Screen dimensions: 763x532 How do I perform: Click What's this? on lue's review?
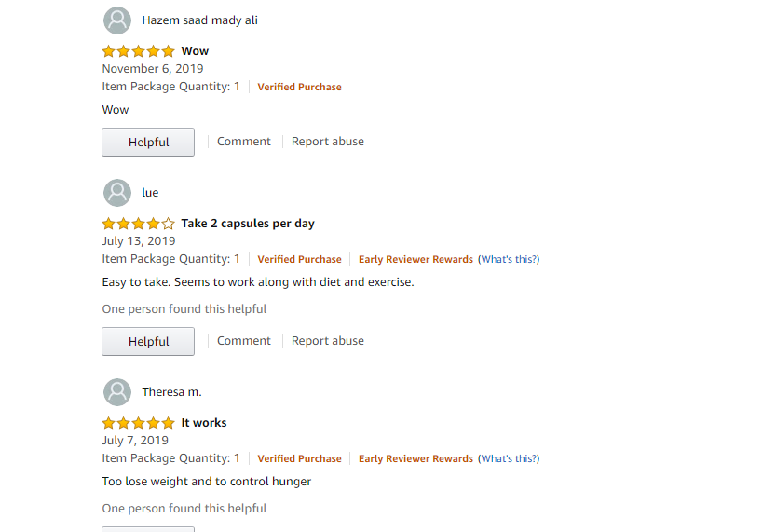click(509, 260)
